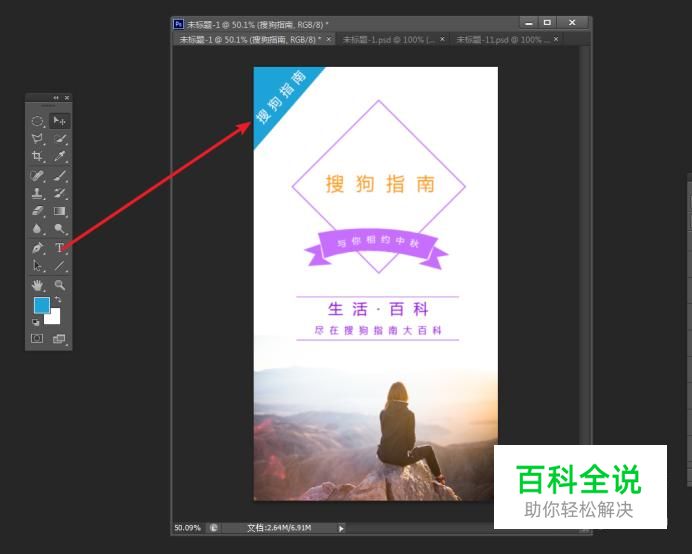692x554 pixels.
Task: Select the Crop tool
Action: tap(38, 156)
